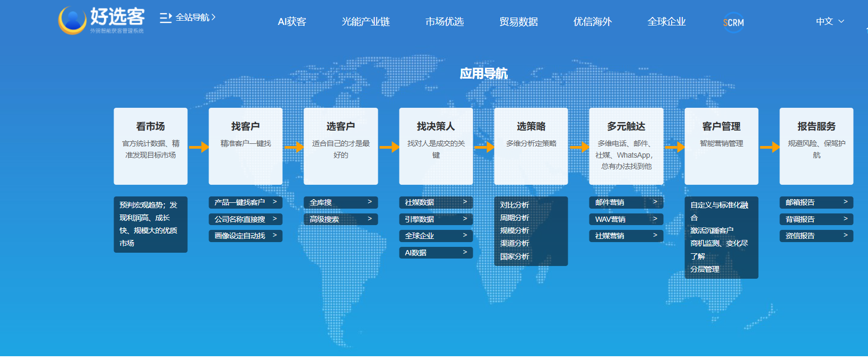Open the WAV营销 link
This screenshot has height=361, width=868.
click(x=610, y=219)
